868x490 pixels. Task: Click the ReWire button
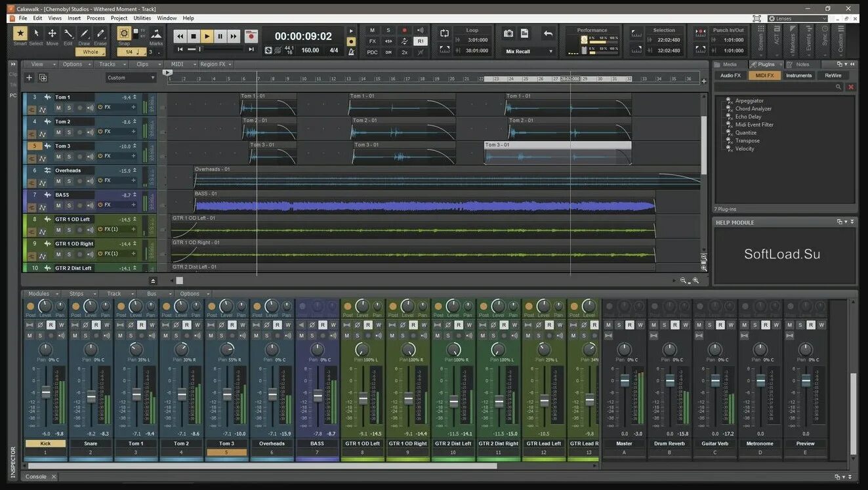point(833,75)
